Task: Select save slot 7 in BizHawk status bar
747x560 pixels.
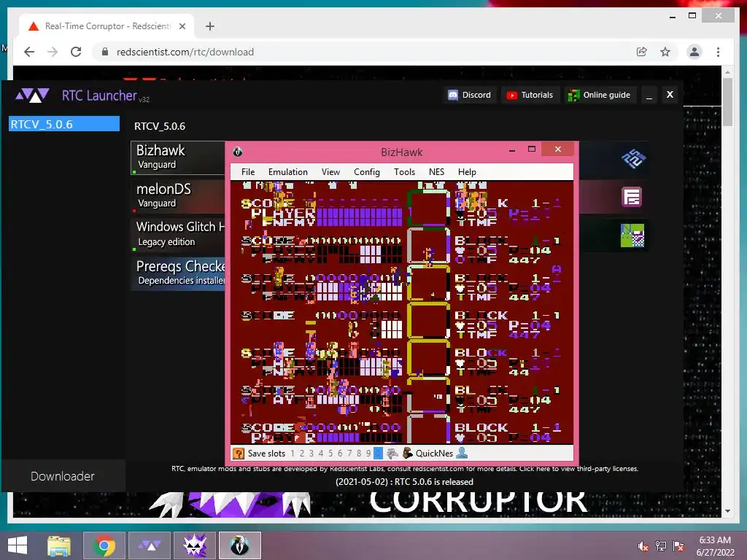Action: [x=349, y=454]
